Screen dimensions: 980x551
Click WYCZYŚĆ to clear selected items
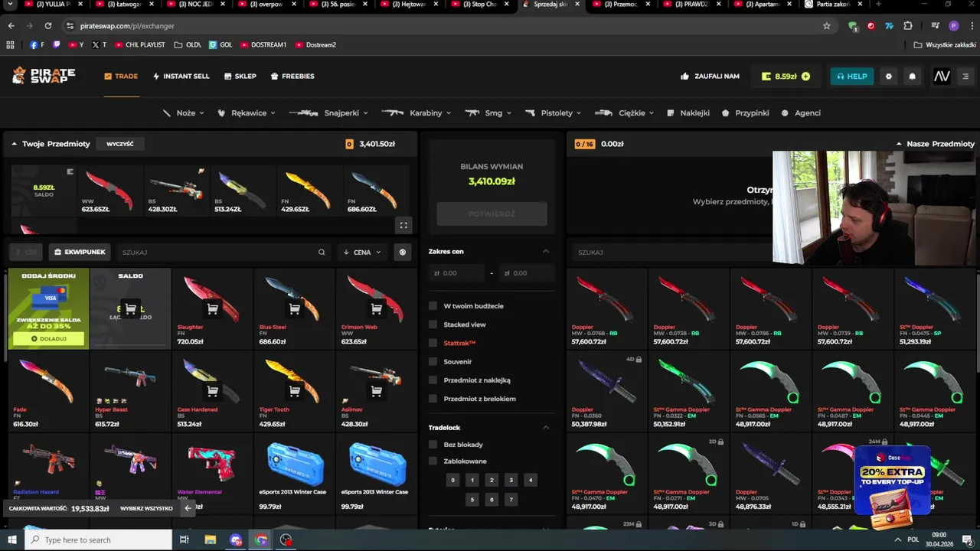point(120,144)
